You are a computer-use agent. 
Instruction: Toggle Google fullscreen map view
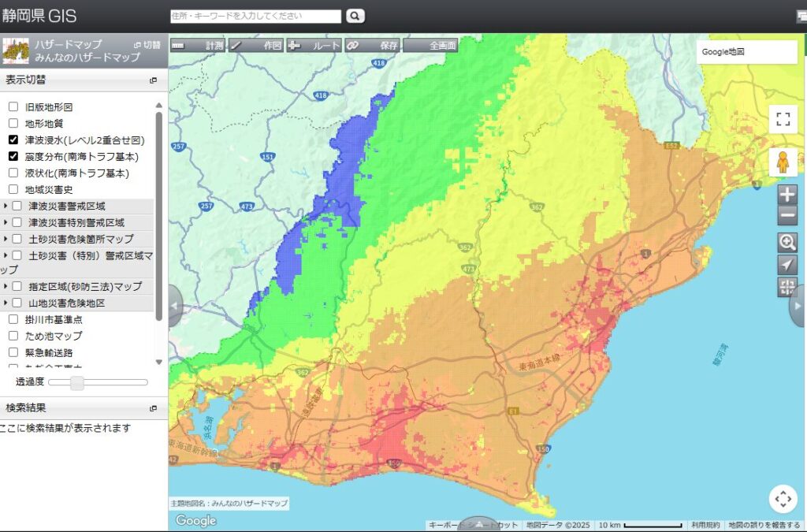pyautogui.click(x=783, y=119)
